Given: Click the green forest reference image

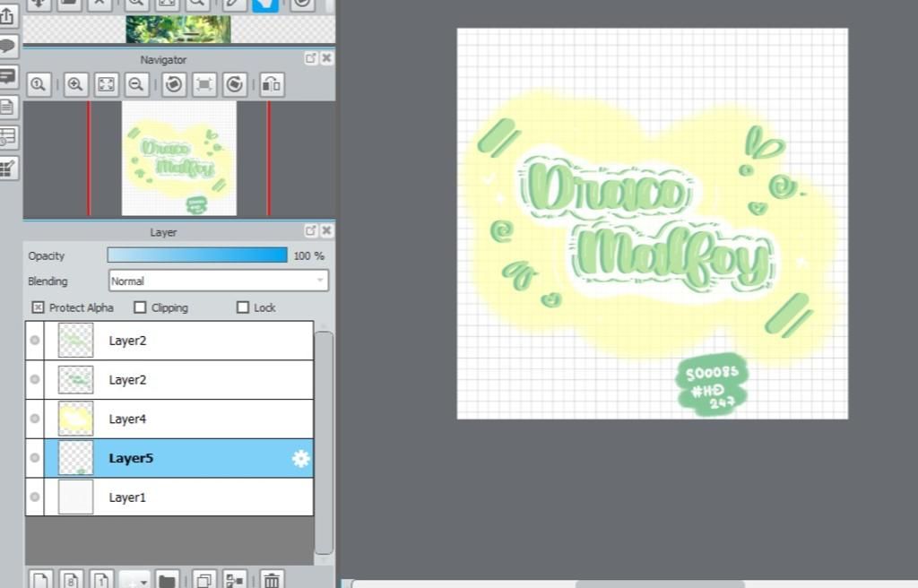Looking at the screenshot, I should coord(178,30).
